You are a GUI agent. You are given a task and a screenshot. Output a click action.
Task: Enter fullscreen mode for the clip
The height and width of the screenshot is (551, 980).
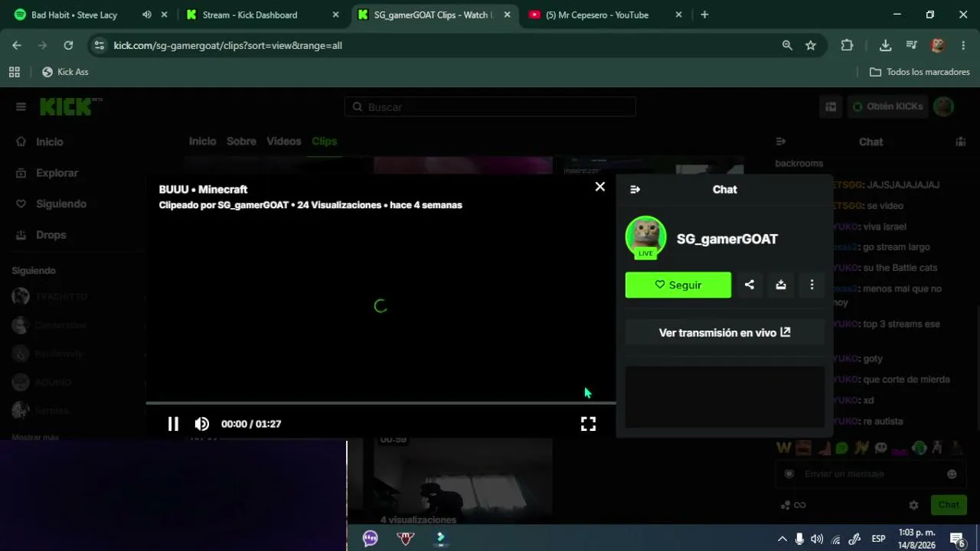tap(588, 424)
